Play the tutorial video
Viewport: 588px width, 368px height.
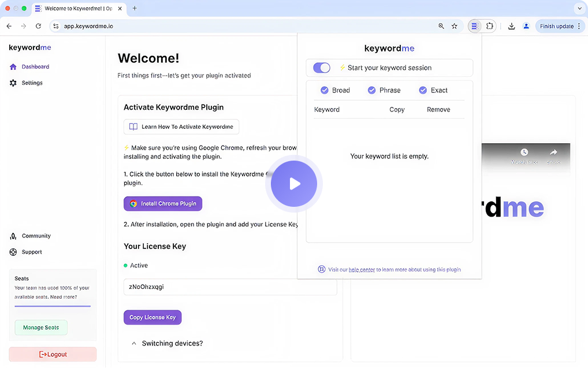[x=294, y=184]
